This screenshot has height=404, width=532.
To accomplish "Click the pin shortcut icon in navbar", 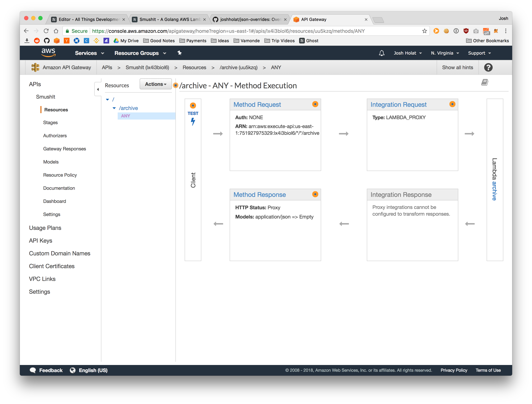I will [x=179, y=53].
